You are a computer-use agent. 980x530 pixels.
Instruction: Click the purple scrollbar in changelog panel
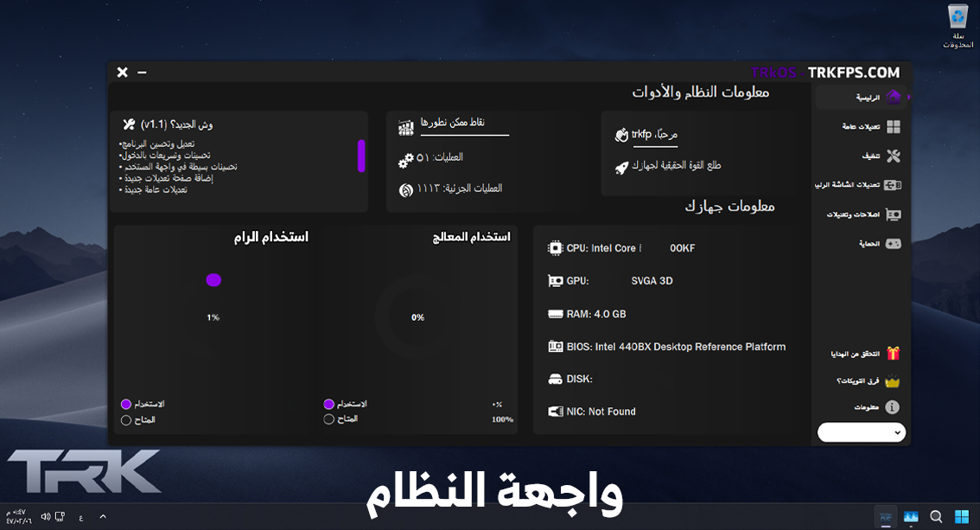(x=361, y=156)
